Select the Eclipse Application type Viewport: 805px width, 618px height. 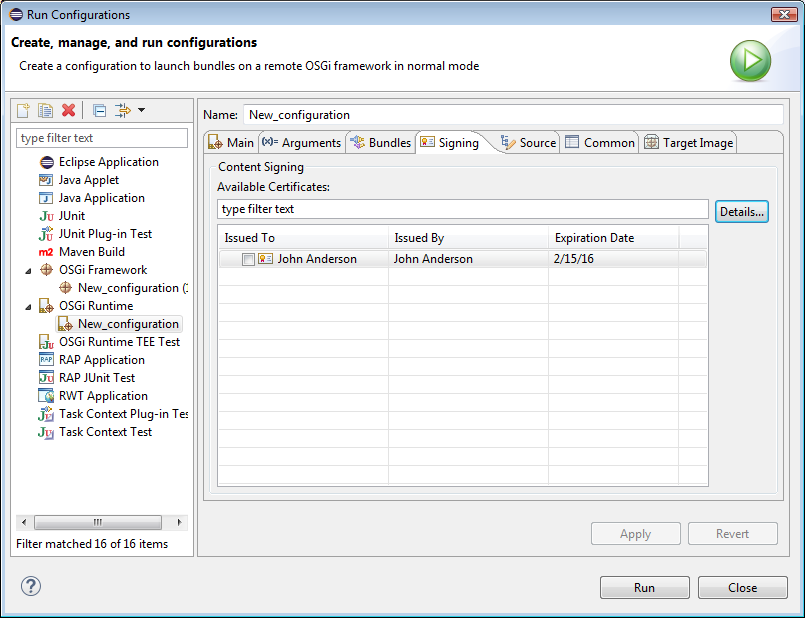tap(108, 162)
